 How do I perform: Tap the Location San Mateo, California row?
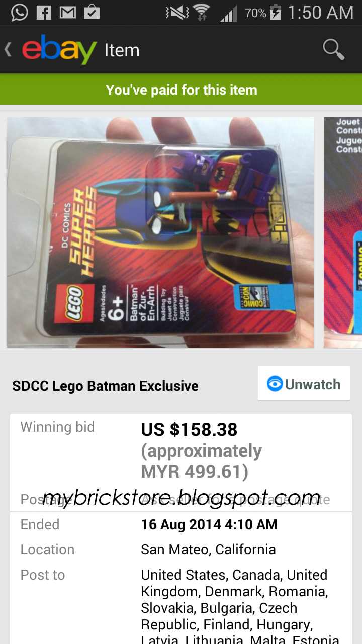coord(181,549)
